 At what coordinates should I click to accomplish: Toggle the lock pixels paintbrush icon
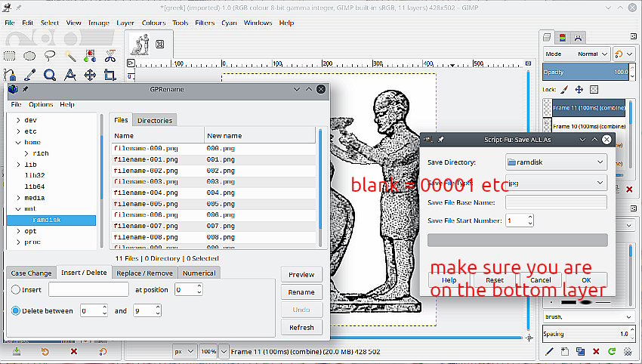tap(565, 89)
